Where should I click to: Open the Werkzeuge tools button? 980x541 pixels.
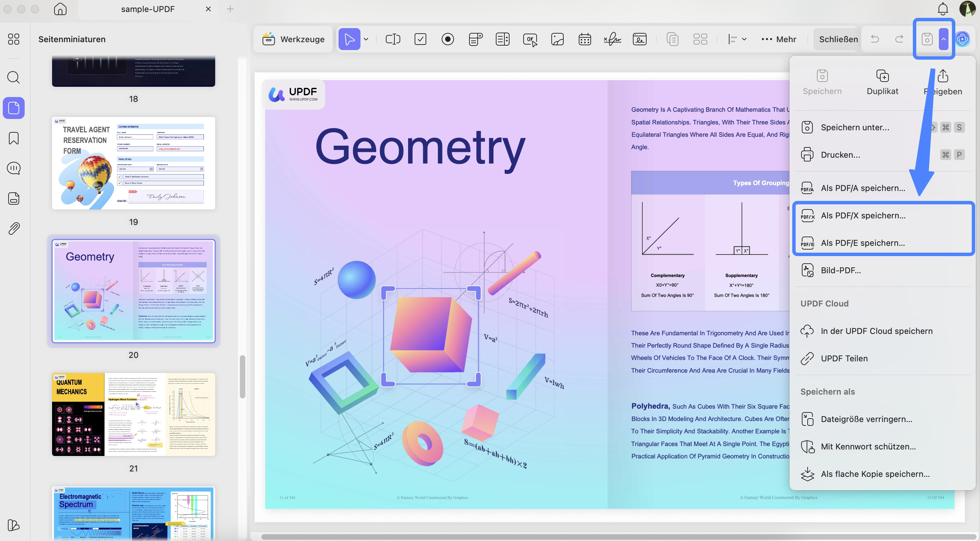tap(293, 39)
